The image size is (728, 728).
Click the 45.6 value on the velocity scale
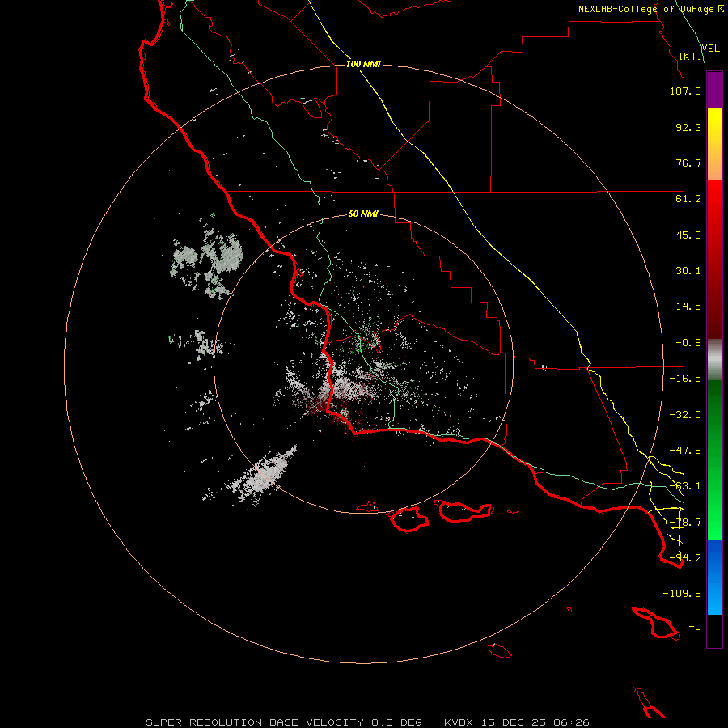coord(688,235)
